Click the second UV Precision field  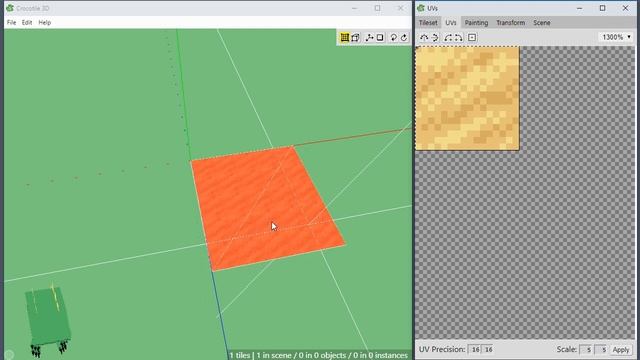coord(488,349)
